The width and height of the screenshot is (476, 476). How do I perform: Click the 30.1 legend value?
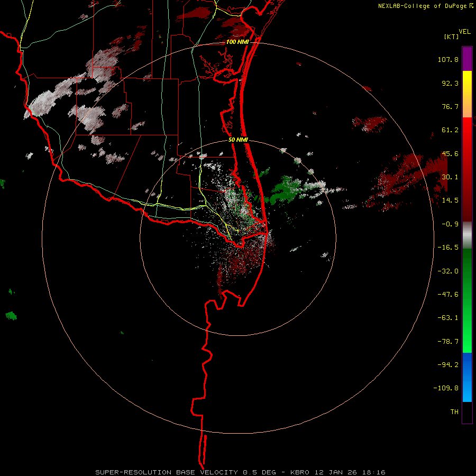450,177
